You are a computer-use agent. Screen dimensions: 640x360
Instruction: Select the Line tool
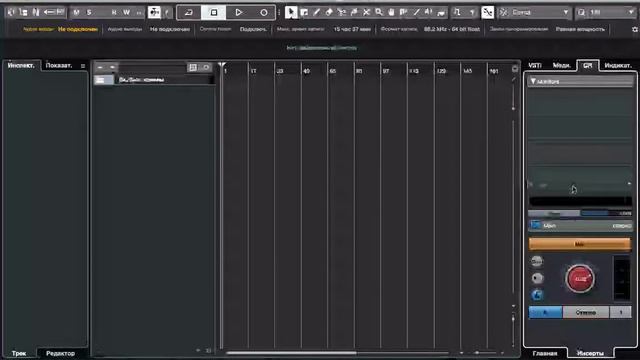[x=416, y=13]
